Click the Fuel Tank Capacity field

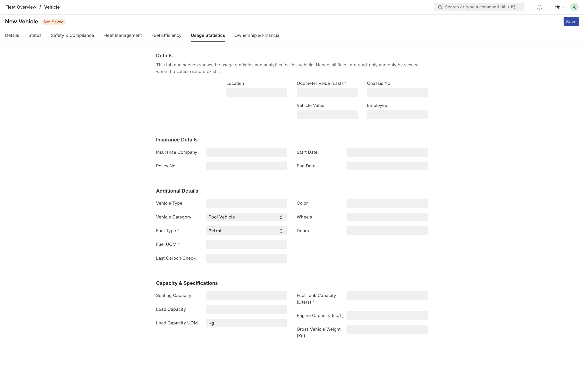coord(387,295)
